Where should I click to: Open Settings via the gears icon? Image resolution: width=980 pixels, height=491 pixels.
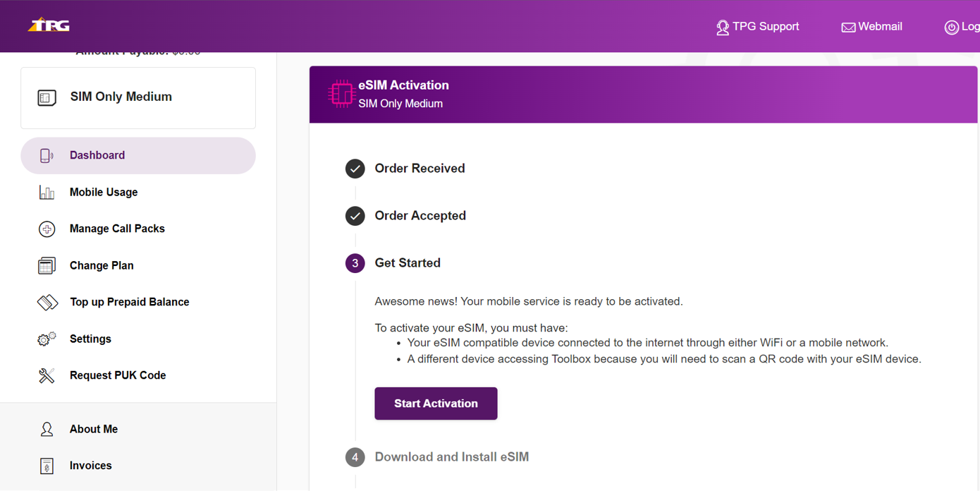(46, 339)
